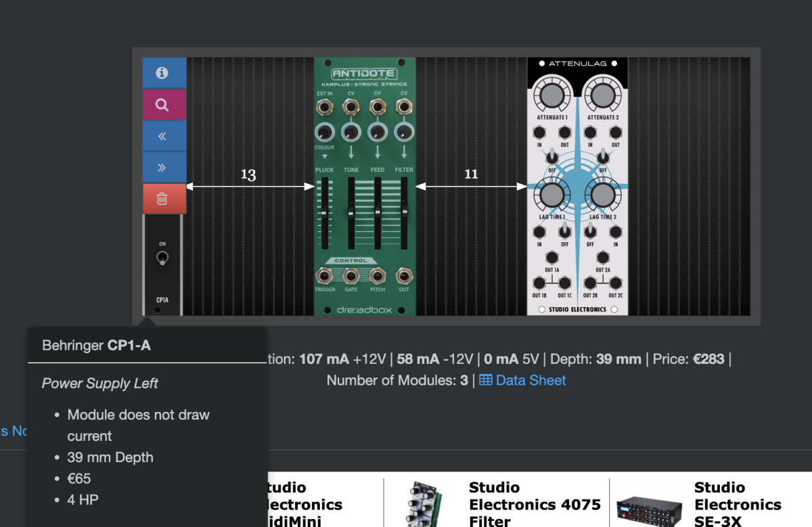This screenshot has height=527, width=812.
Task: Adjust the Antidote FILTER slider
Action: (x=404, y=213)
